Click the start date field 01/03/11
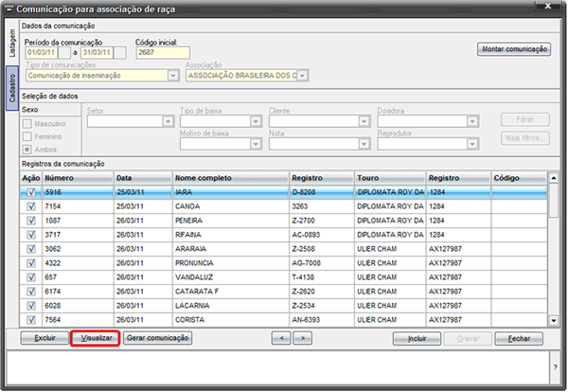 42,53
